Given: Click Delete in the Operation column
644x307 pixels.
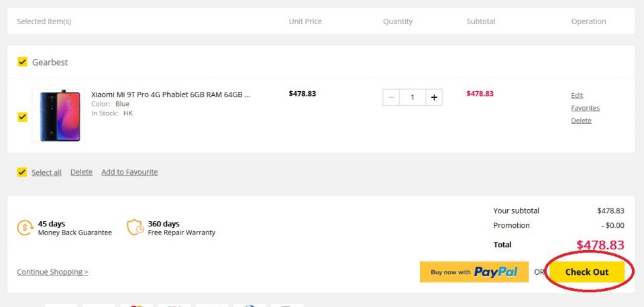Looking at the screenshot, I should click(581, 121).
